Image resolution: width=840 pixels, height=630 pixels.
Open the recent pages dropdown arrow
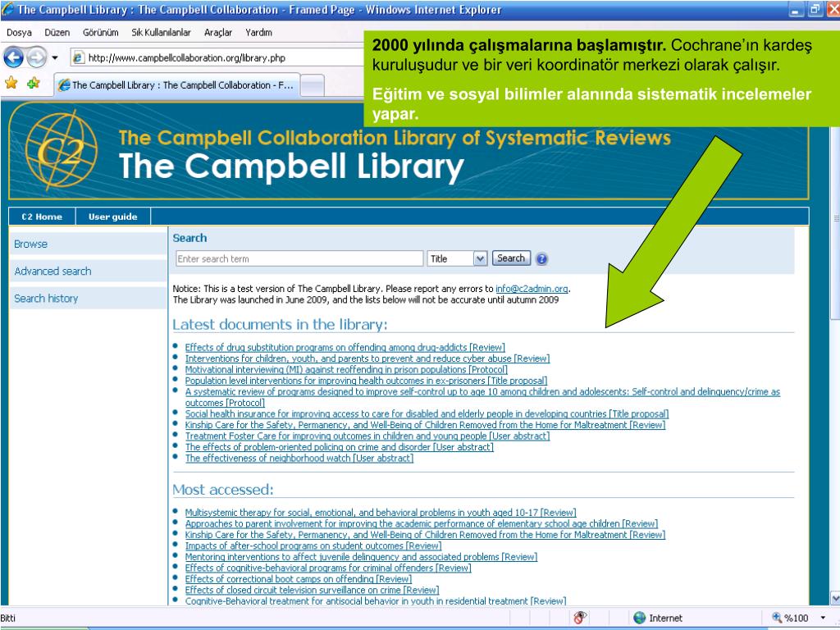click(x=55, y=58)
